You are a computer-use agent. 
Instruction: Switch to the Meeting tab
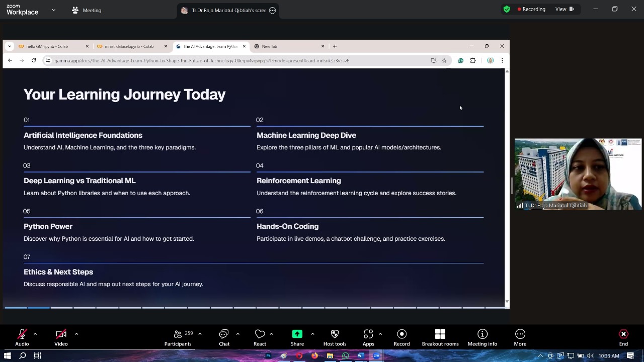pyautogui.click(x=87, y=10)
